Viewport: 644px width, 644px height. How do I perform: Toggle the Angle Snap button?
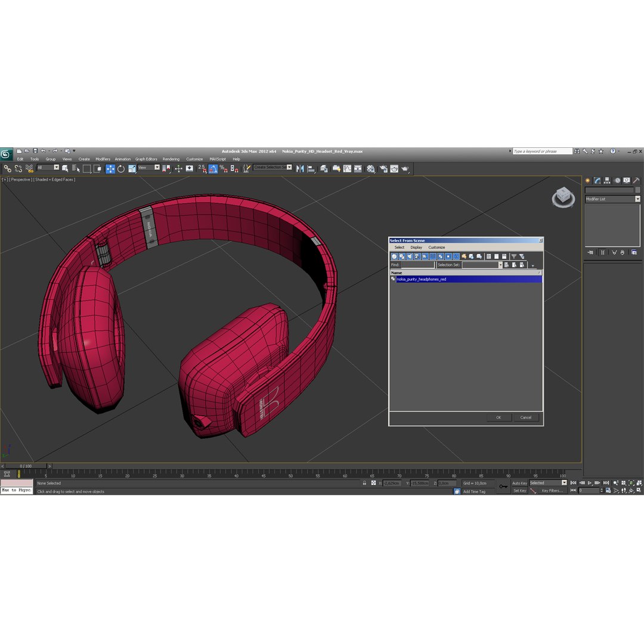pyautogui.click(x=213, y=168)
